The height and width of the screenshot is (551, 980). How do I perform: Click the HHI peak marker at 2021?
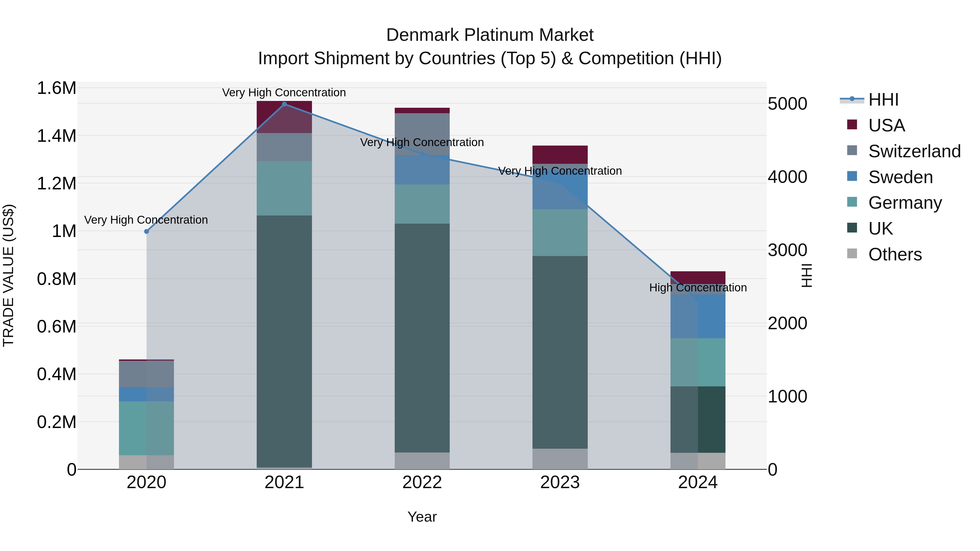coord(284,104)
